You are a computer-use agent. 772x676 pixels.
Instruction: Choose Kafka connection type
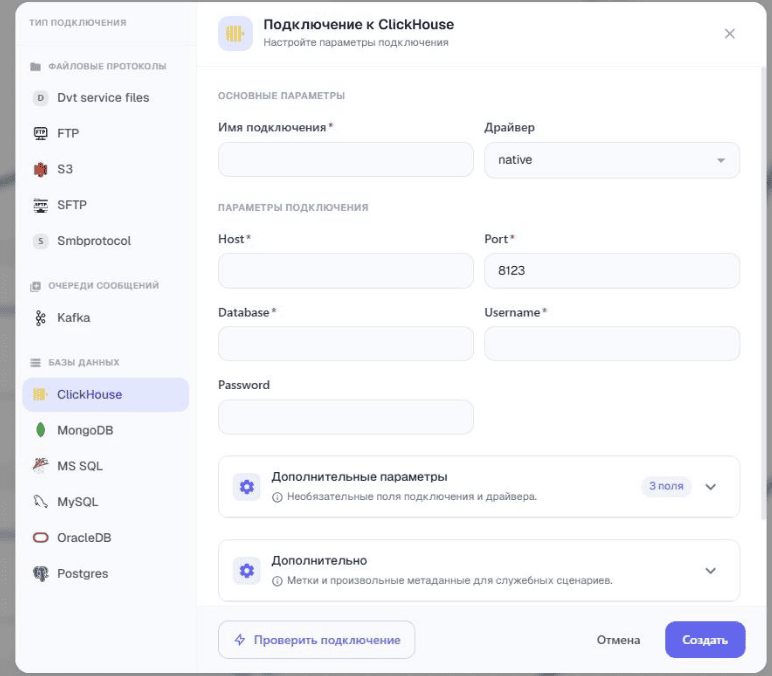pyautogui.click(x=105, y=318)
